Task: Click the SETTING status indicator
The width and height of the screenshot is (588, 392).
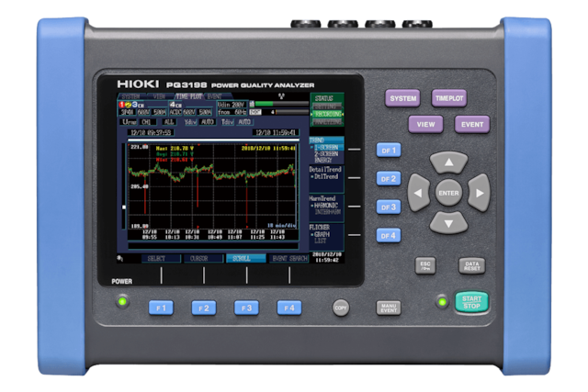Action: click(327, 106)
